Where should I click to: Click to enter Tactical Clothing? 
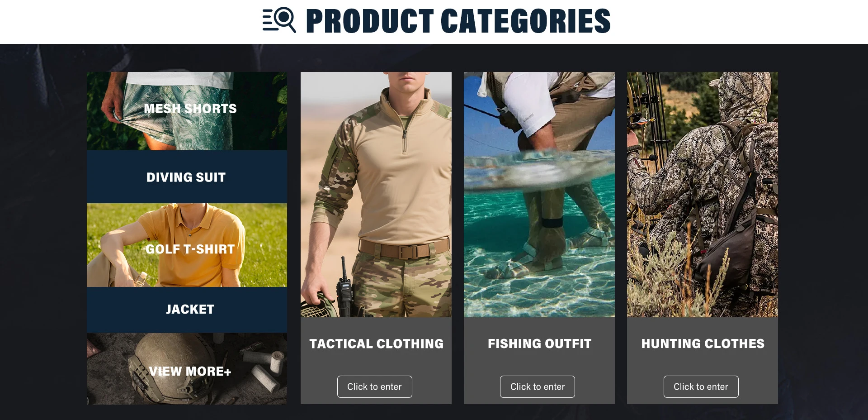point(374,387)
